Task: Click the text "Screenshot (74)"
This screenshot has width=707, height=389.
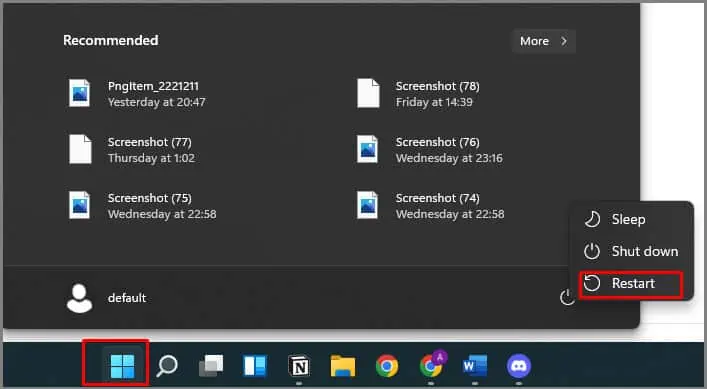Action: [438, 198]
